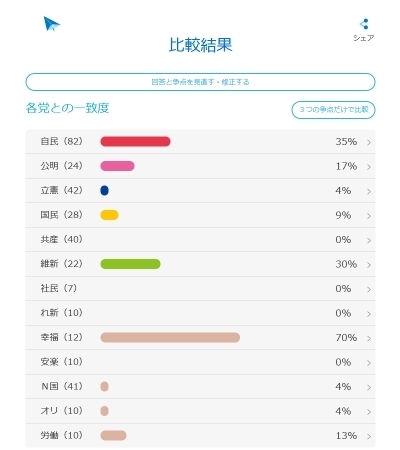Expand the 公明 (24) row chevron
The height and width of the screenshot is (450, 400).
pyautogui.click(x=369, y=167)
